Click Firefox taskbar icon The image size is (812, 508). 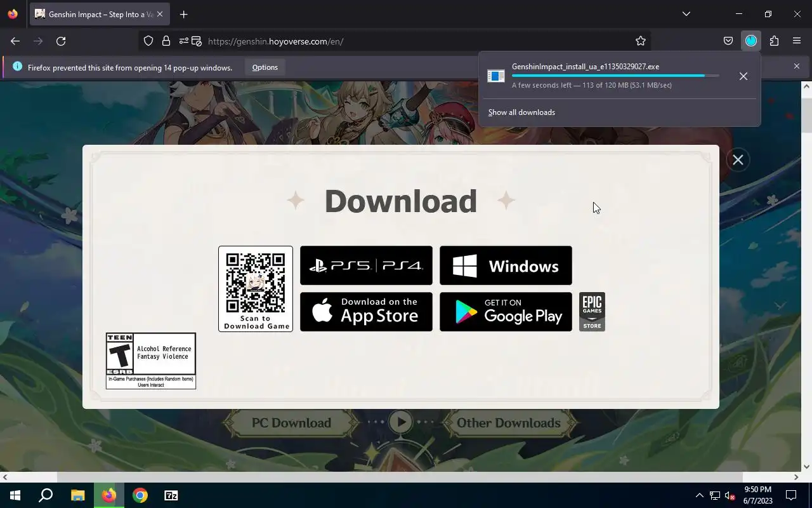point(109,495)
